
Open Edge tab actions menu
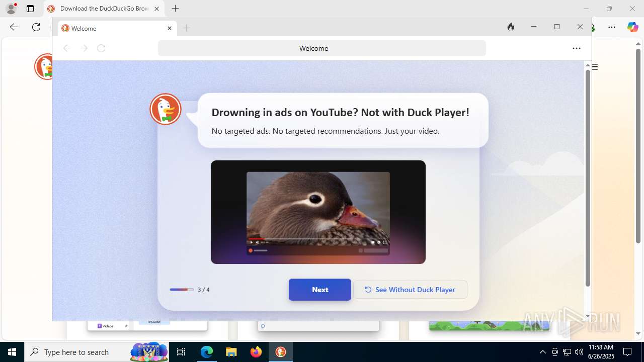click(30, 9)
